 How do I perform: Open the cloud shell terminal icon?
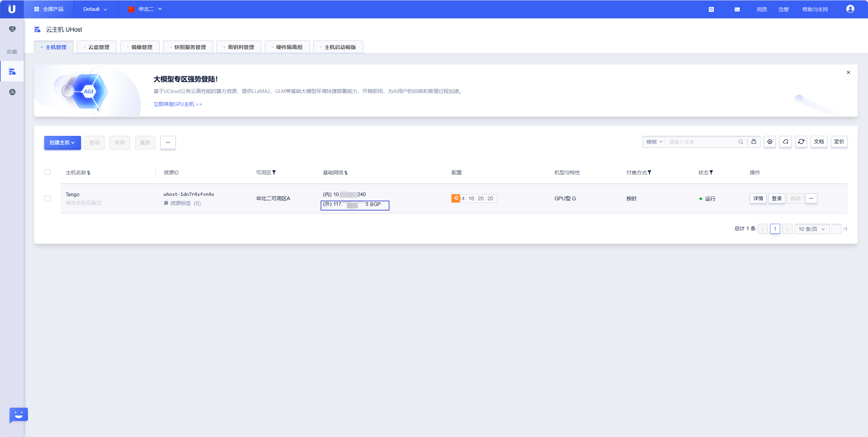[737, 10]
